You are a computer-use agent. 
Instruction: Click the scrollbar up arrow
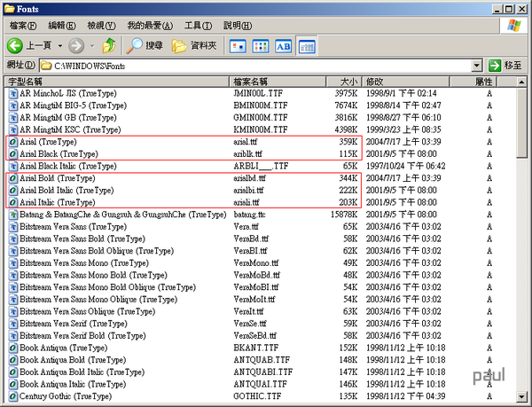(x=521, y=82)
